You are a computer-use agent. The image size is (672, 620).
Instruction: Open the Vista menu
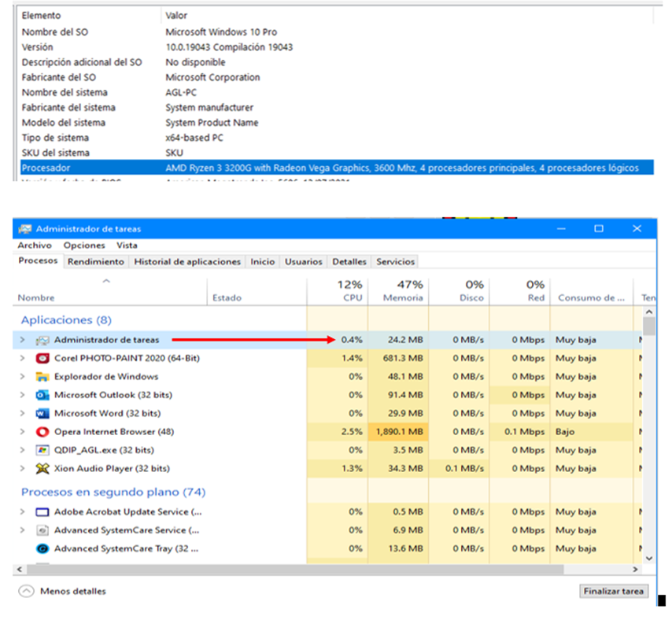[x=127, y=245]
